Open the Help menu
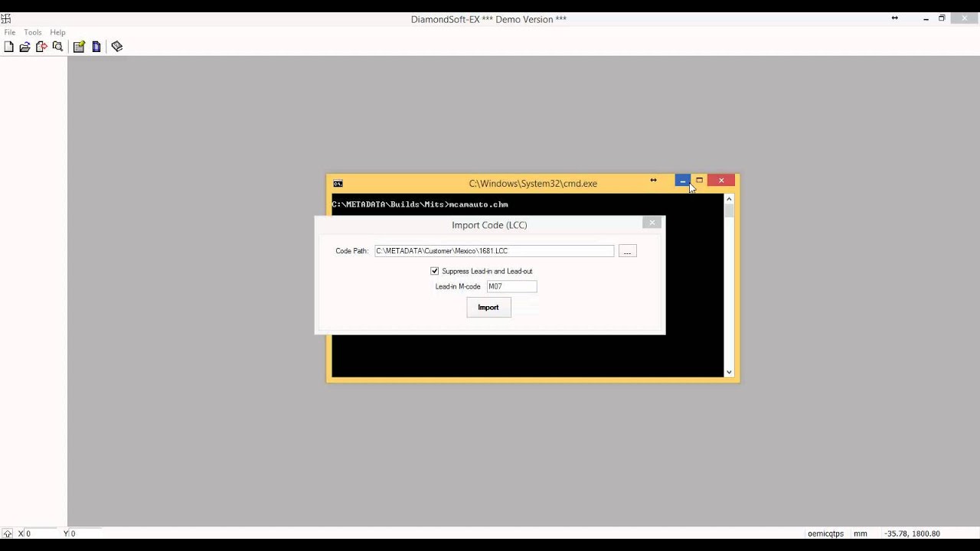This screenshot has height=551, width=980. (x=58, y=32)
